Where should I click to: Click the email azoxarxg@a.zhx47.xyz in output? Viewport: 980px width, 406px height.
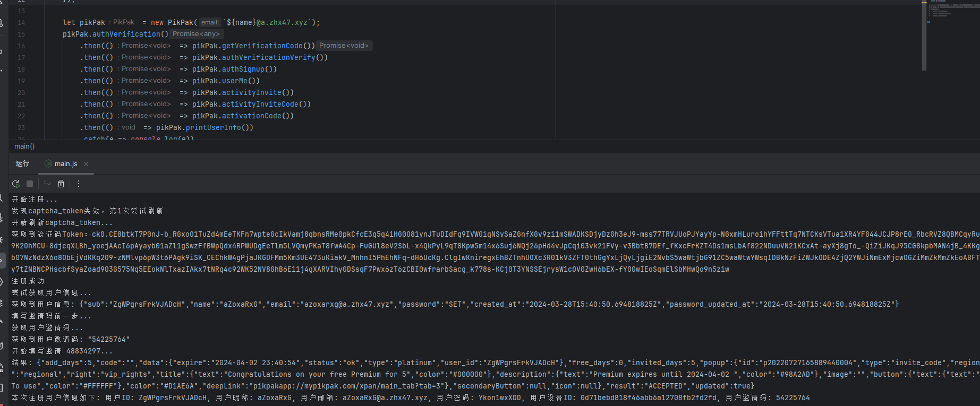[x=347, y=305]
